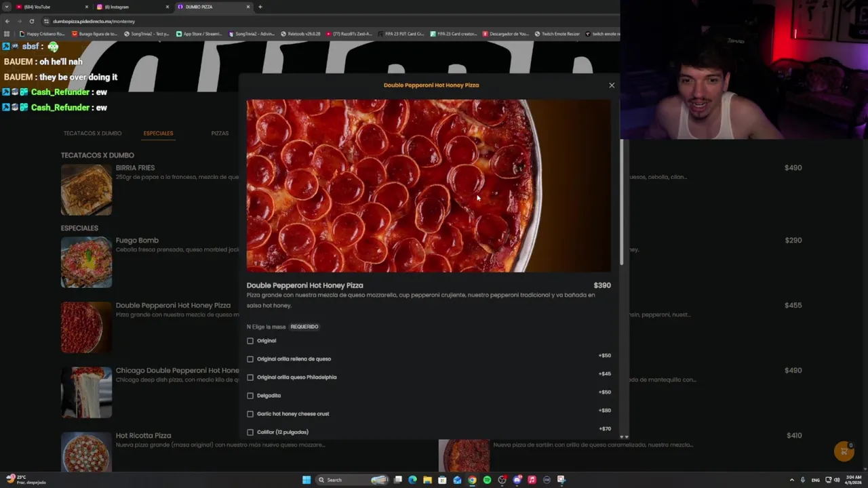Screen dimensions: 868x488
Task: Check the Delgadita crust option
Action: 250,396
